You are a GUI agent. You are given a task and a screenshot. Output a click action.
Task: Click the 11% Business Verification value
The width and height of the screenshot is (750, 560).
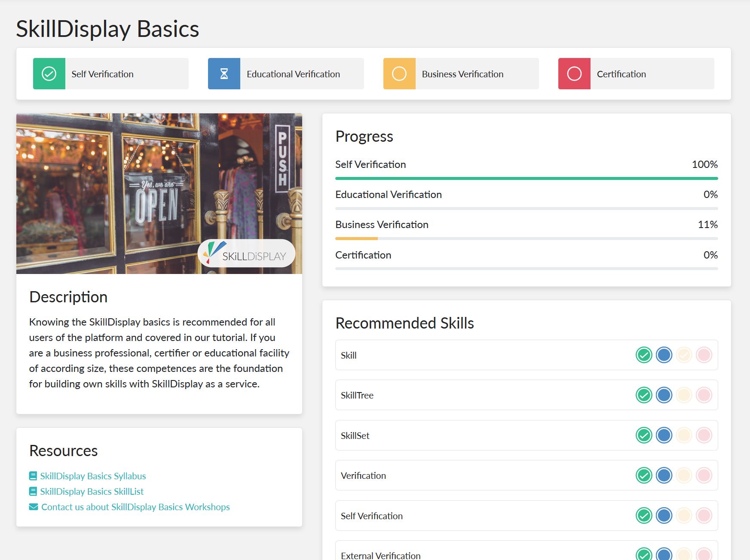[x=708, y=225]
